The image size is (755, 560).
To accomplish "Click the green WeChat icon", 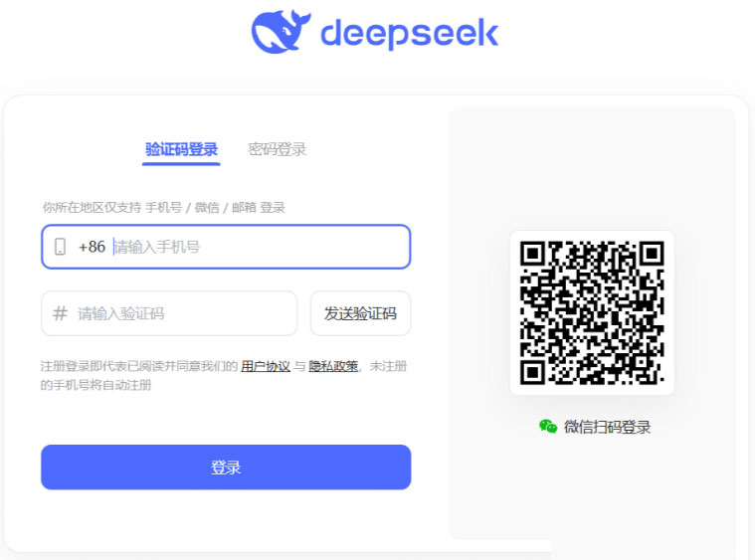I will 548,427.
